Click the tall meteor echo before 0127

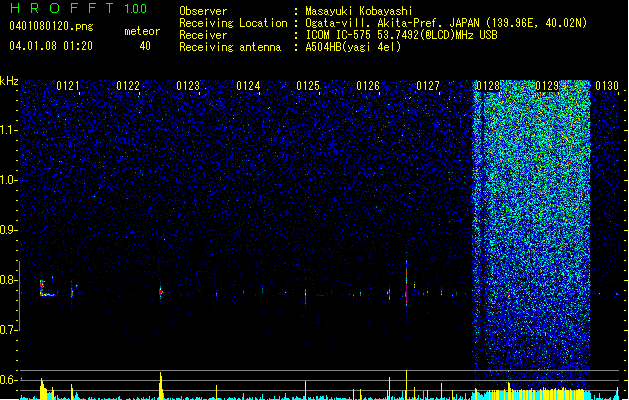coord(406,283)
